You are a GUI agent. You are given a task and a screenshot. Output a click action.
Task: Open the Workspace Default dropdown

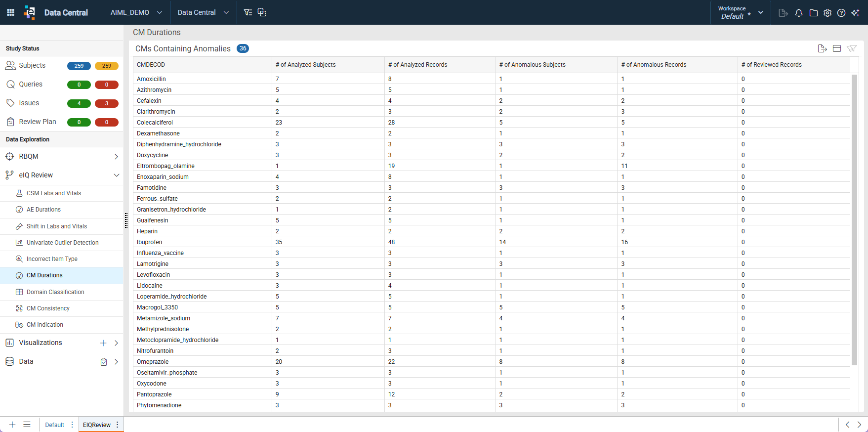pos(741,12)
